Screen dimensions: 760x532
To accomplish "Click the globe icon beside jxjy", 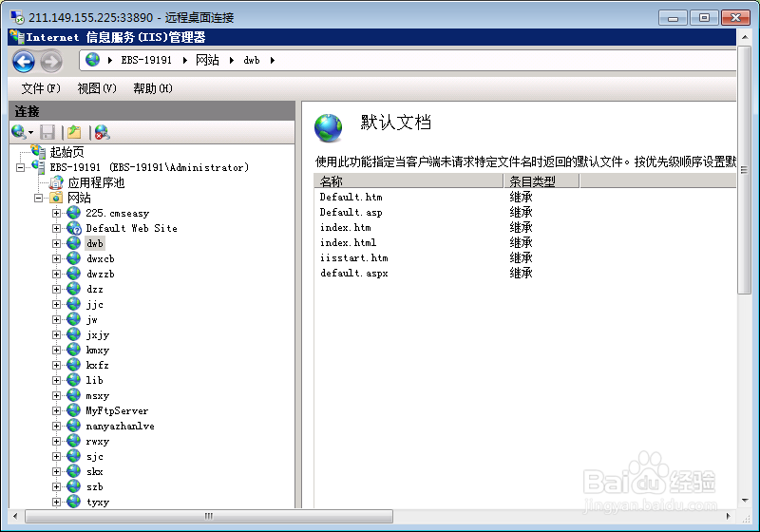I will [74, 334].
